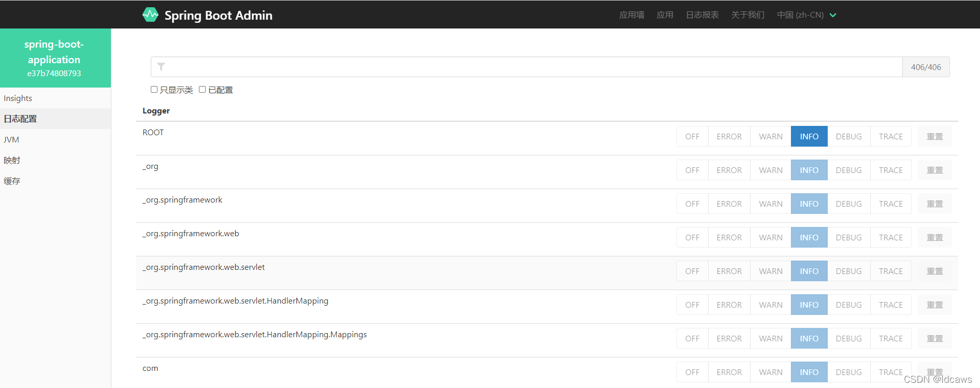
Task: Set _org.springframework.web logger to WARN
Action: (770, 237)
